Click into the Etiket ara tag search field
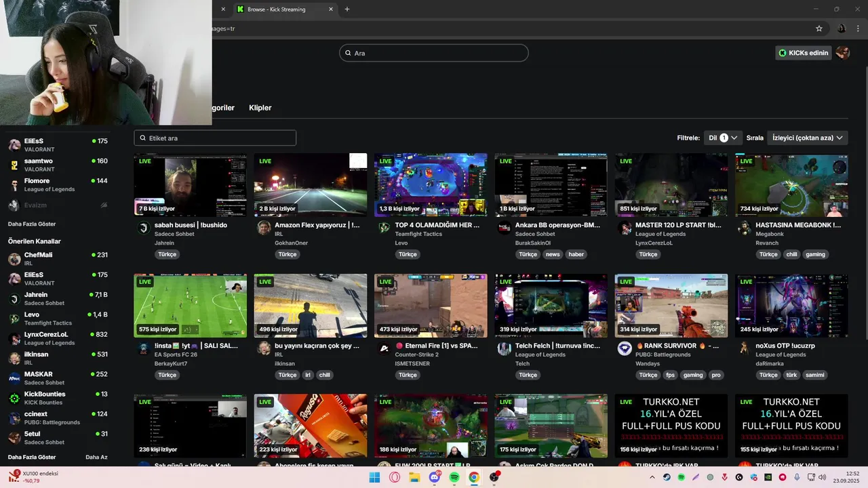Image resolution: width=868 pixels, height=488 pixels. pos(215,138)
